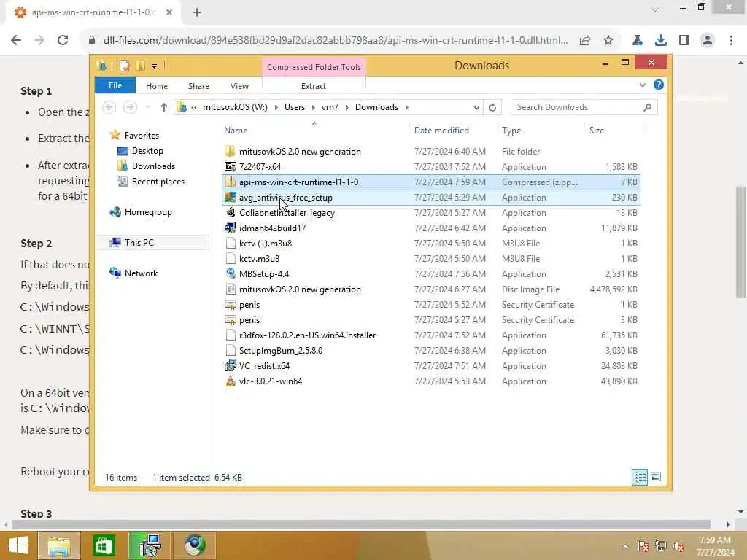Click the volume tray icon
The height and width of the screenshot is (560, 747).
tap(678, 546)
